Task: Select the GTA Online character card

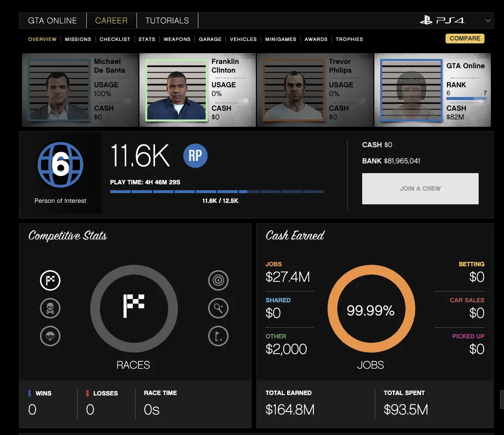Action: pyautogui.click(x=433, y=90)
